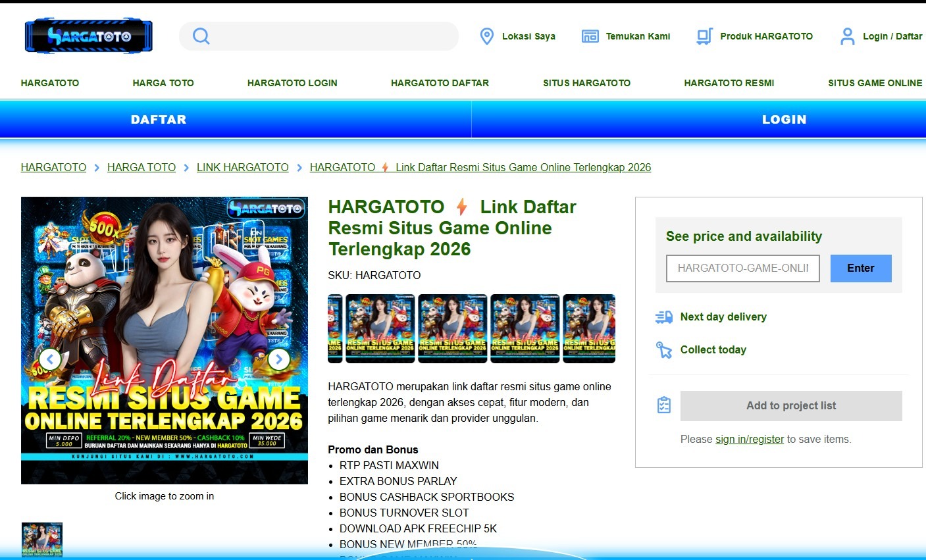Screen dimensions: 926x560
Task: Click BONUS CASHBACK SPORTBOOKS list item
Action: click(x=427, y=497)
